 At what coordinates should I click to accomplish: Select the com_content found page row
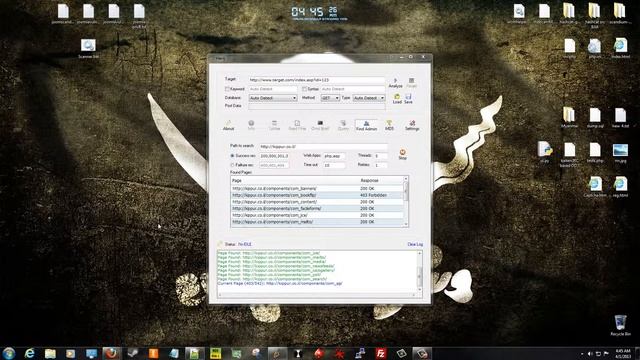[317, 202]
